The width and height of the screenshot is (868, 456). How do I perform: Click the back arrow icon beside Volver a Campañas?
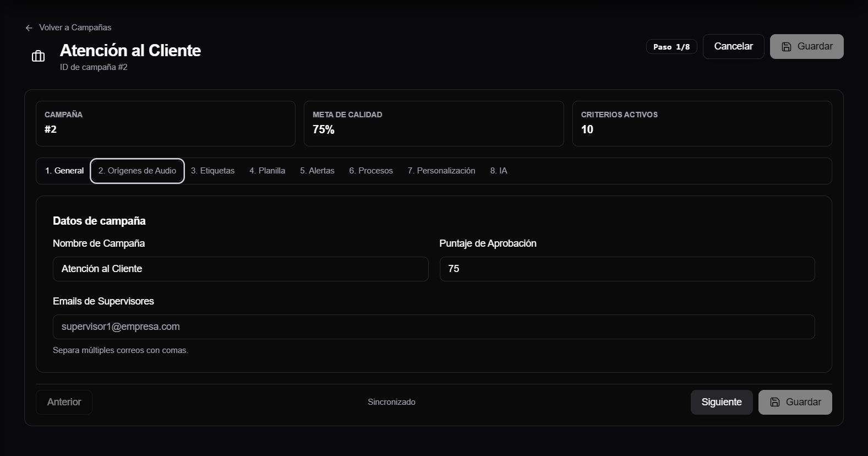click(29, 28)
